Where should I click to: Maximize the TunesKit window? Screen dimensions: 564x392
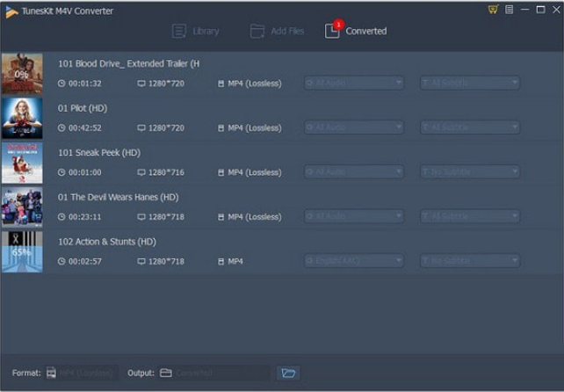point(540,10)
